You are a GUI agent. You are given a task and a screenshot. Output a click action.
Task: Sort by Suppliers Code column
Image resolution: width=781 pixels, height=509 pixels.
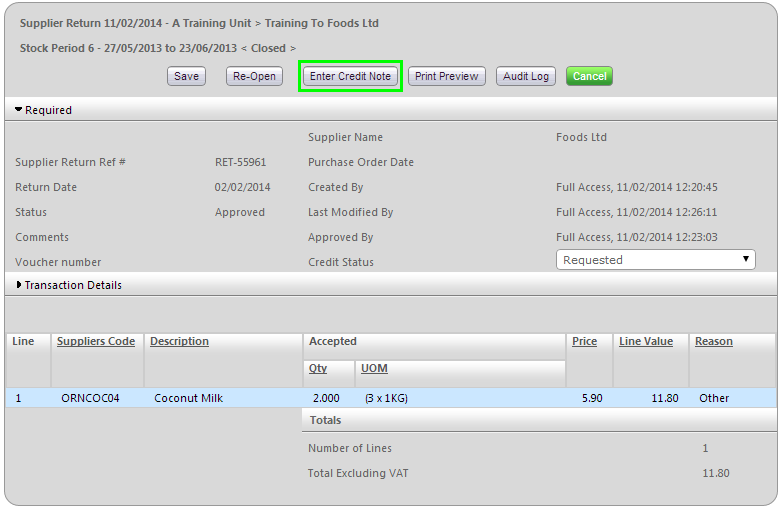[95, 341]
